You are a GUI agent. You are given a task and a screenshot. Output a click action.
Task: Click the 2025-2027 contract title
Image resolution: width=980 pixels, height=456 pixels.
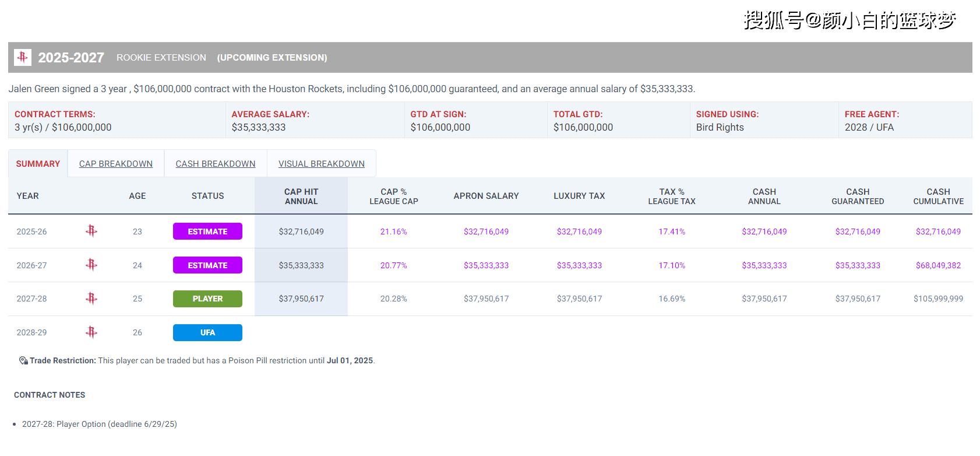click(71, 57)
